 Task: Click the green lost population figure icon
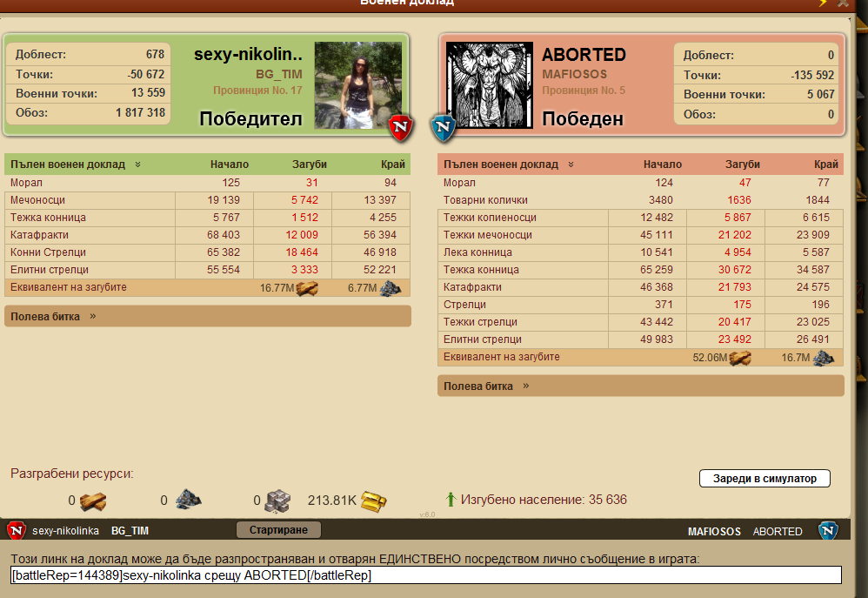[451, 500]
